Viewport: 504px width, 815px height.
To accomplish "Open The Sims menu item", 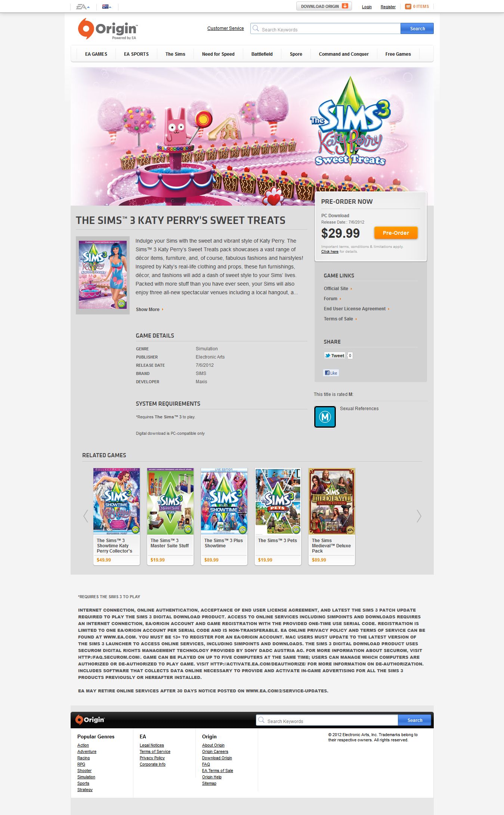I will click(x=175, y=54).
